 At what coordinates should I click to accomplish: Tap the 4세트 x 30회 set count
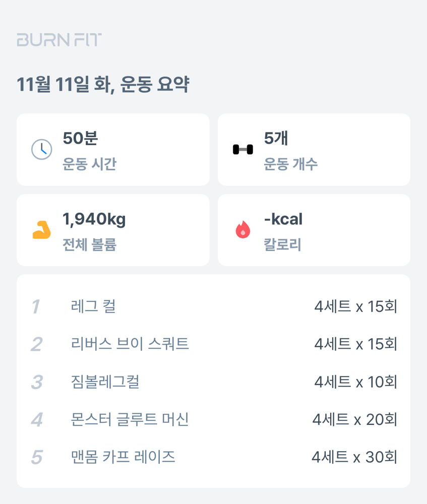354,457
